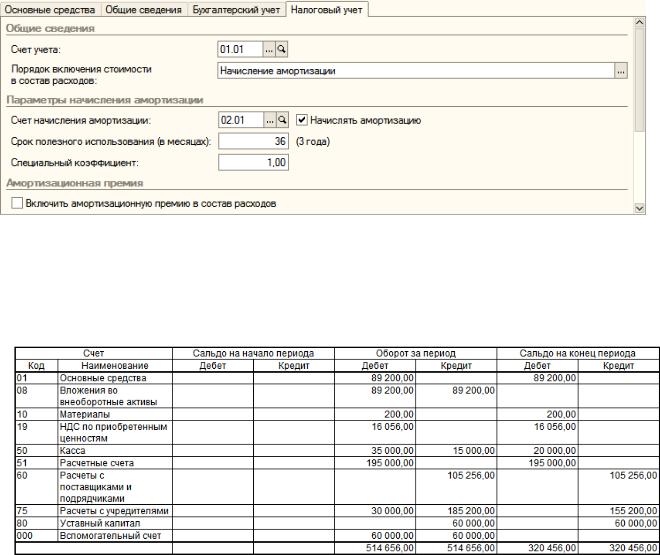The image size is (660, 555).
Task: Click the scrollbar down arrow
Action: (x=639, y=208)
